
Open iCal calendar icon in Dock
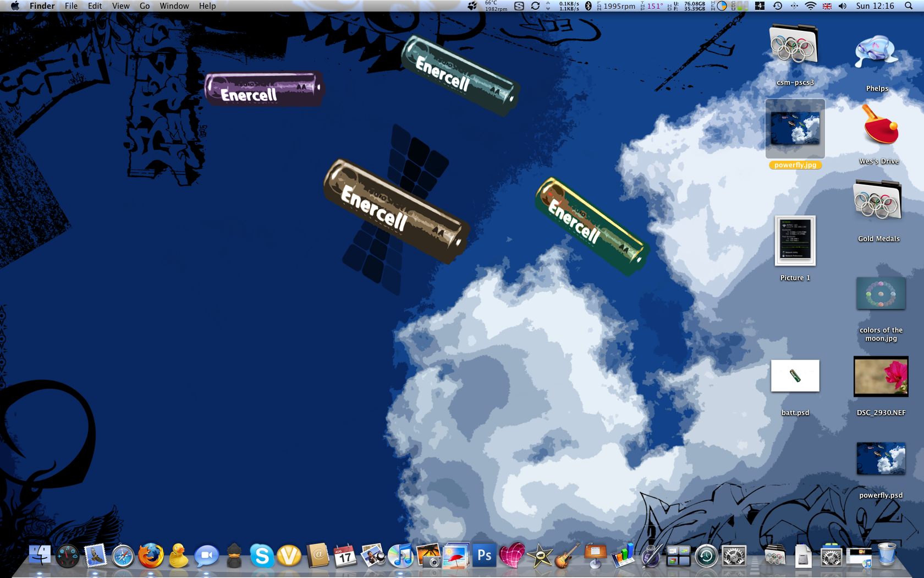345,555
